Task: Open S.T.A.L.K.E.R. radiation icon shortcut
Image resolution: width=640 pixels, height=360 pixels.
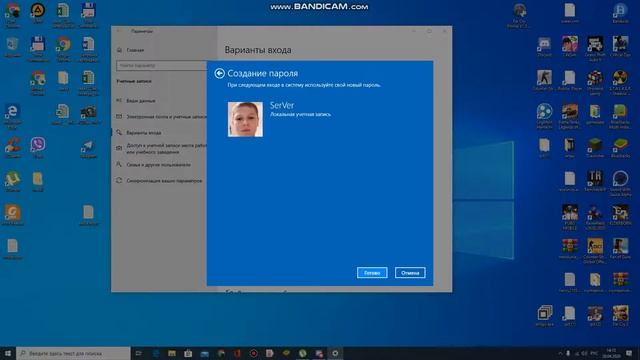Action: [620, 82]
